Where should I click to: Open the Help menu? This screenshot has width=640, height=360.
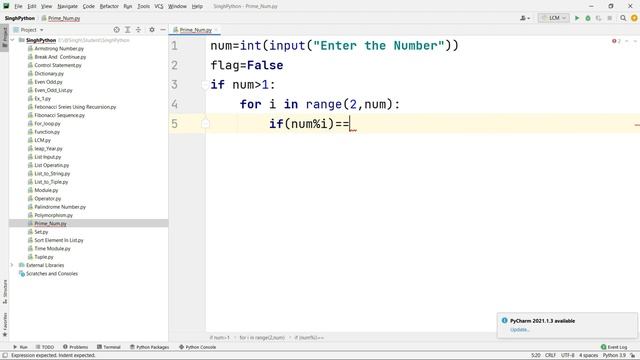pos(197,6)
